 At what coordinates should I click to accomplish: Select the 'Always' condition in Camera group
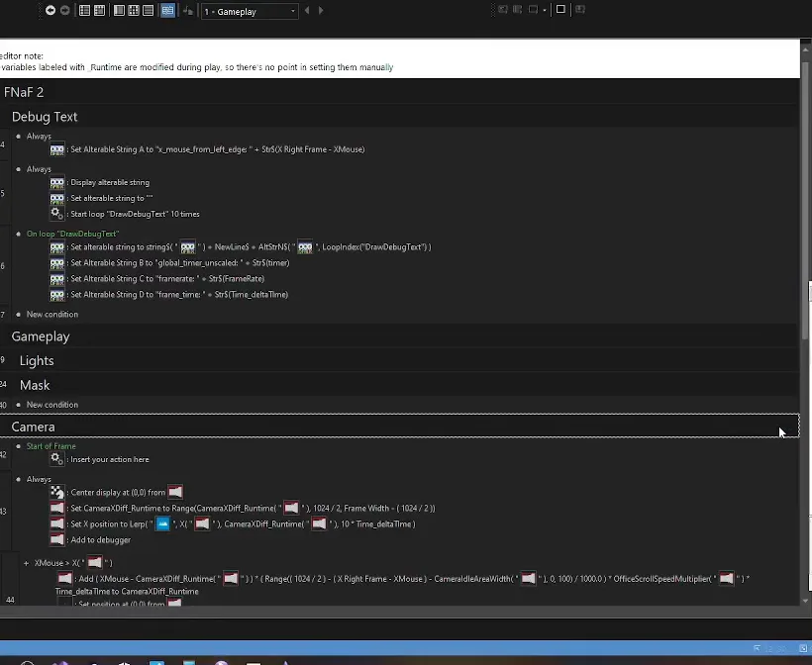[39, 479]
